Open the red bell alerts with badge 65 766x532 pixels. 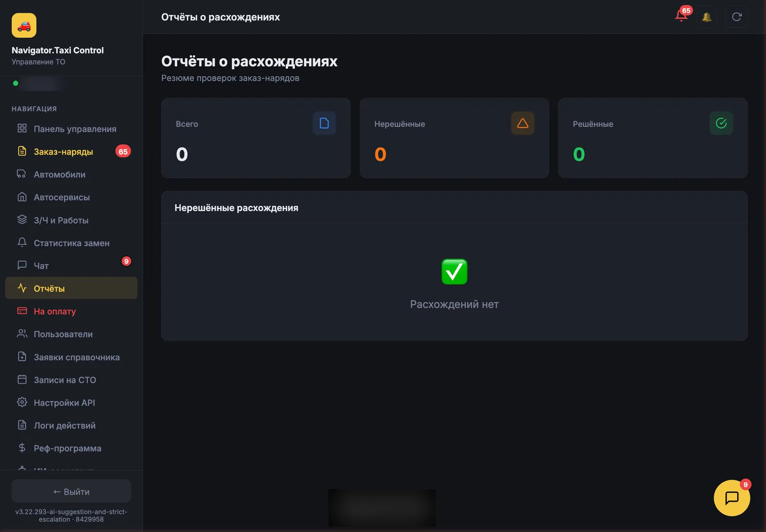(x=682, y=16)
